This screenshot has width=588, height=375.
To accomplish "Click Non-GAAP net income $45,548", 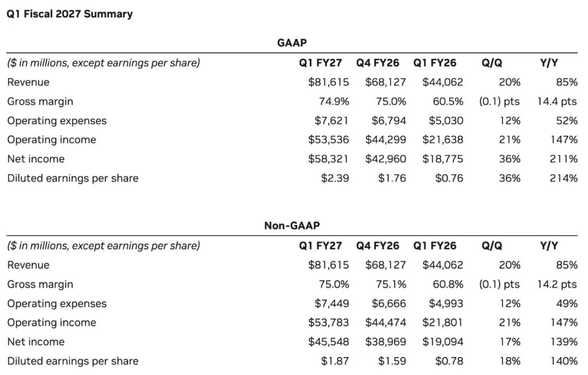I will tap(328, 342).
